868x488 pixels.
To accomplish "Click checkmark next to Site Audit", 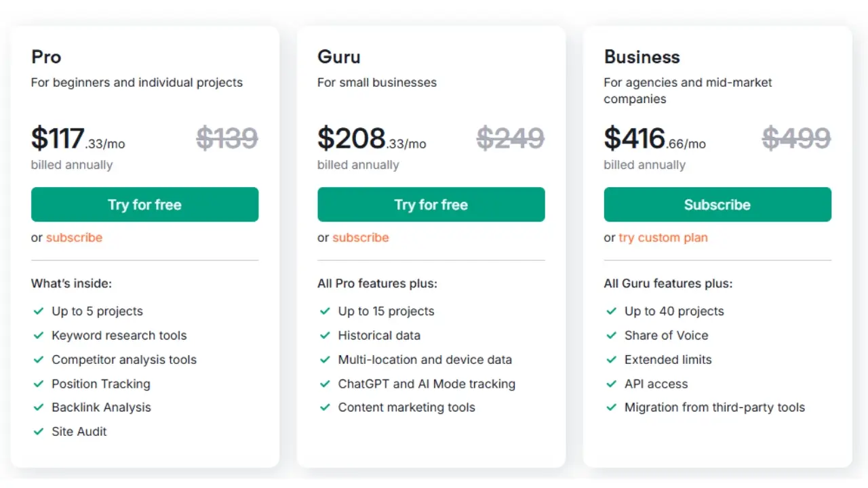I will (x=39, y=432).
